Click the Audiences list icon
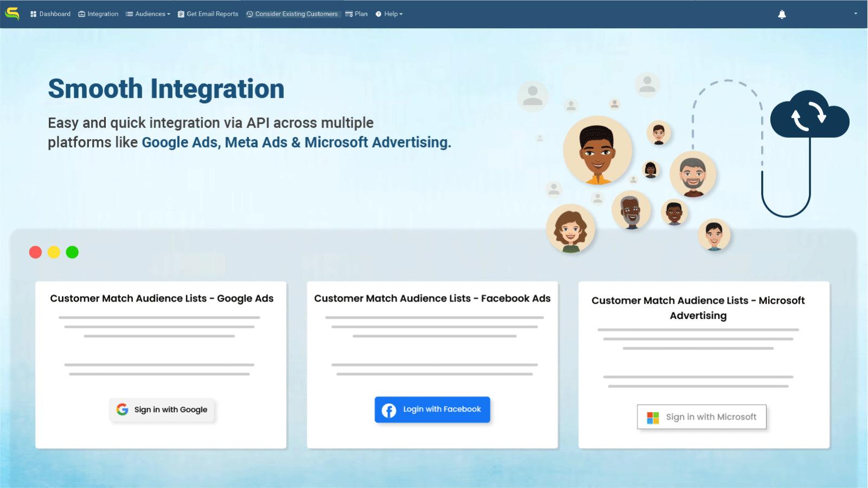This screenshot has height=488, width=868. point(129,14)
